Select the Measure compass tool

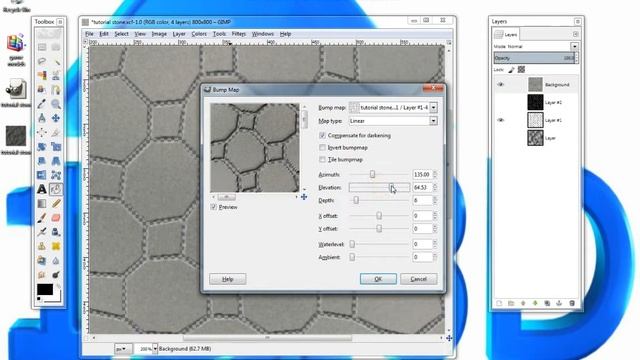coord(42,118)
